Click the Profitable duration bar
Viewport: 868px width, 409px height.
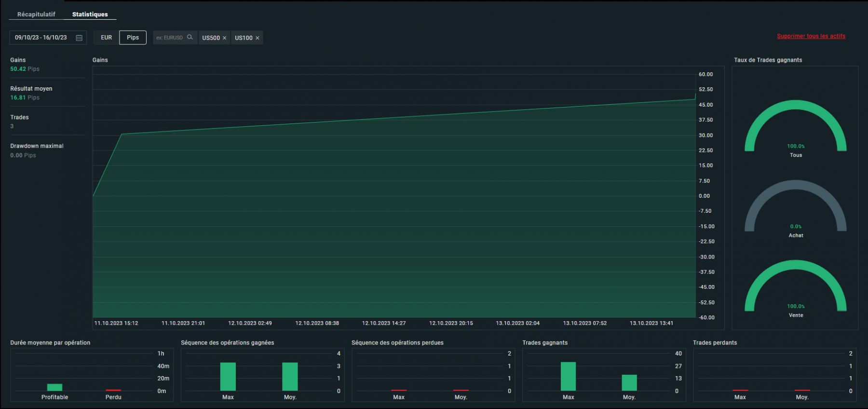coord(54,387)
